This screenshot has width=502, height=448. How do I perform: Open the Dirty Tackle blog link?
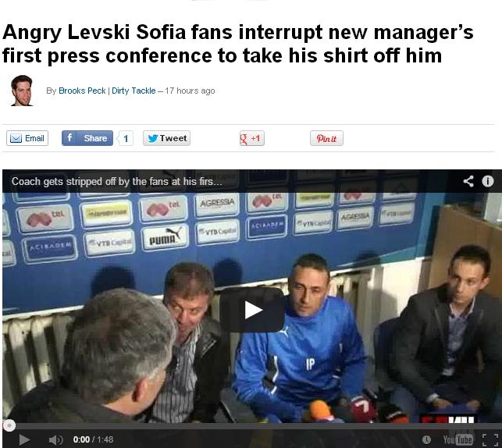pyautogui.click(x=134, y=91)
